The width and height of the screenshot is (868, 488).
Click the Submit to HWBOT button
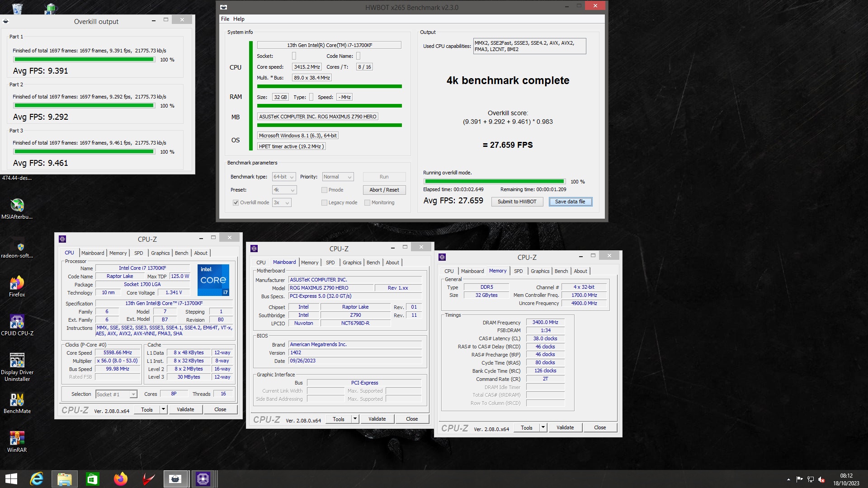pyautogui.click(x=517, y=202)
